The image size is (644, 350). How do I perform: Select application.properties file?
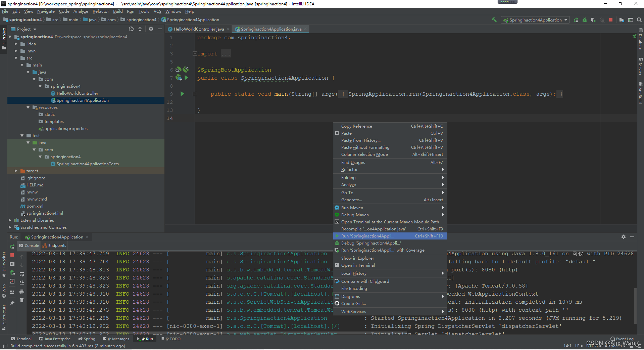click(66, 128)
